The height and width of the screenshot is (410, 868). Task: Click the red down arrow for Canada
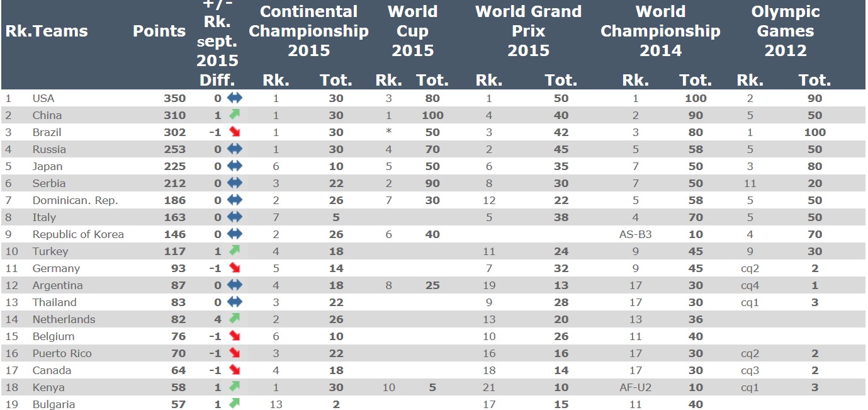click(235, 370)
